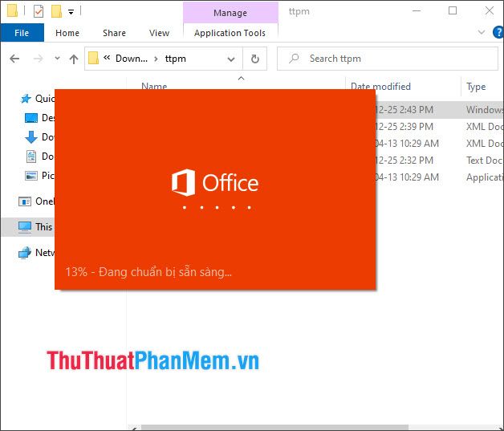Minimize the ttpm Explorer window
The width and height of the screenshot is (504, 431).
(x=417, y=11)
